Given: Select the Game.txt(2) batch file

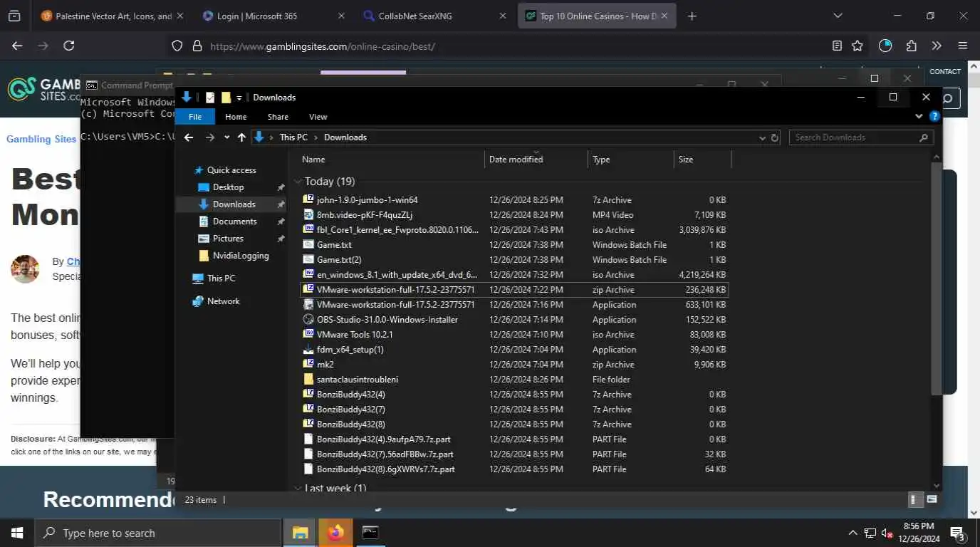Looking at the screenshot, I should click(x=339, y=260).
